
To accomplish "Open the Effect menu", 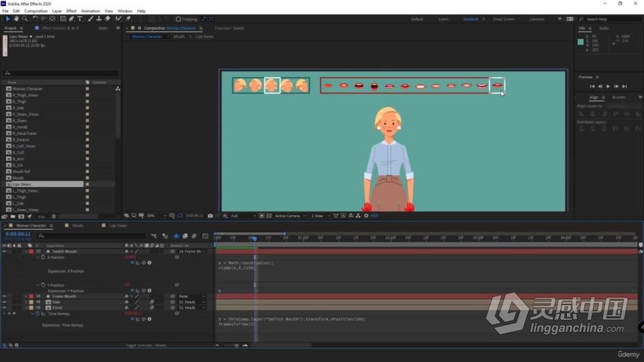I will pos(71,11).
